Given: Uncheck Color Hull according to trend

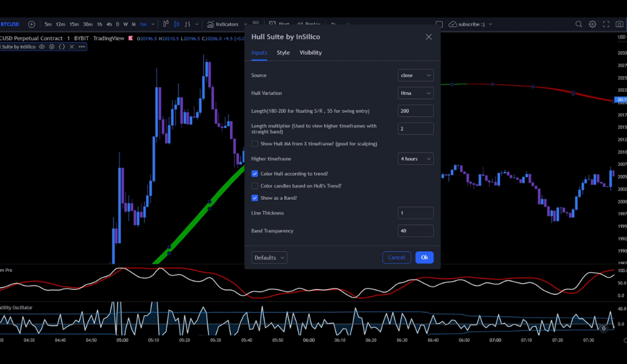Looking at the screenshot, I should [x=255, y=174].
